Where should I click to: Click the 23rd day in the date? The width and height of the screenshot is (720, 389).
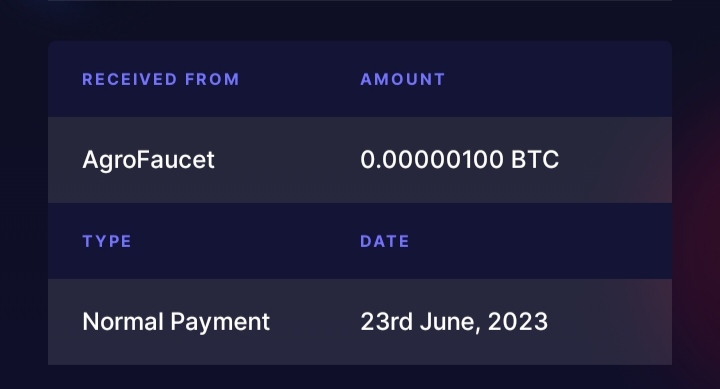387,321
